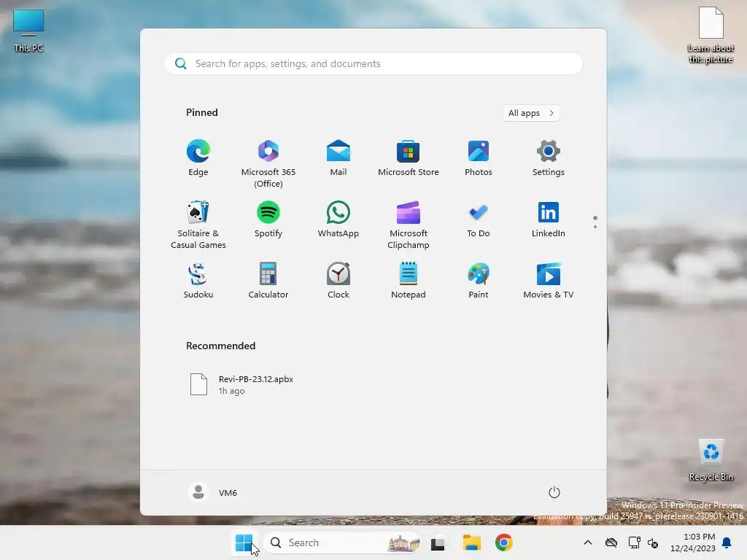Select Learn about this picture icon
747x560 pixels.
click(711, 35)
